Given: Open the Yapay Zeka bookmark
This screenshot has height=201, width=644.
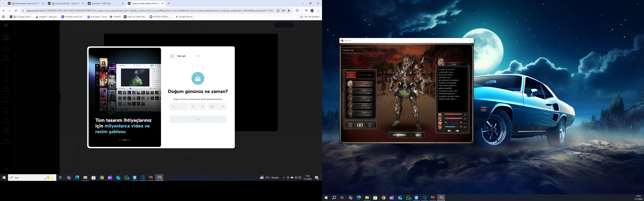Looking at the screenshot, I should pos(21,17).
